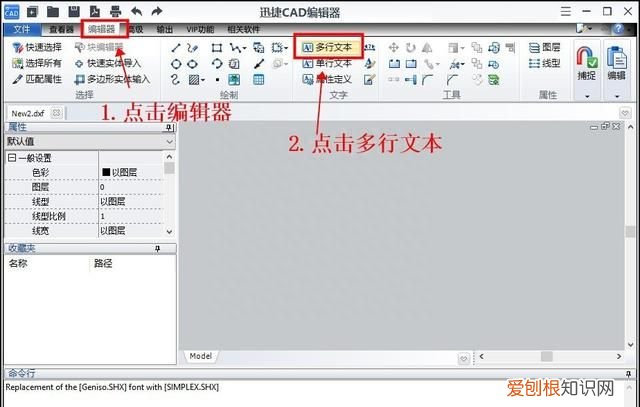This screenshot has height=407, width=640.
Task: Select the Arc drawing tool
Action: tap(217, 64)
